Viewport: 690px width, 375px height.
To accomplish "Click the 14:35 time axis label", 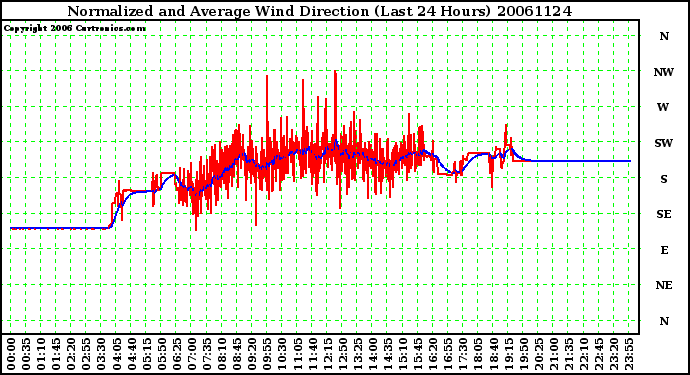I will [388, 354].
